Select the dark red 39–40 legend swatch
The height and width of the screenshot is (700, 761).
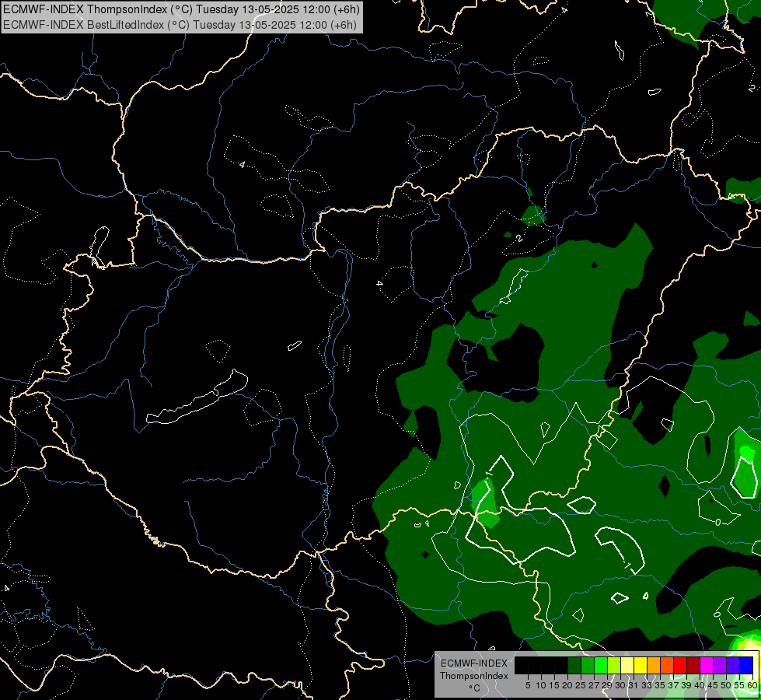tap(693, 665)
